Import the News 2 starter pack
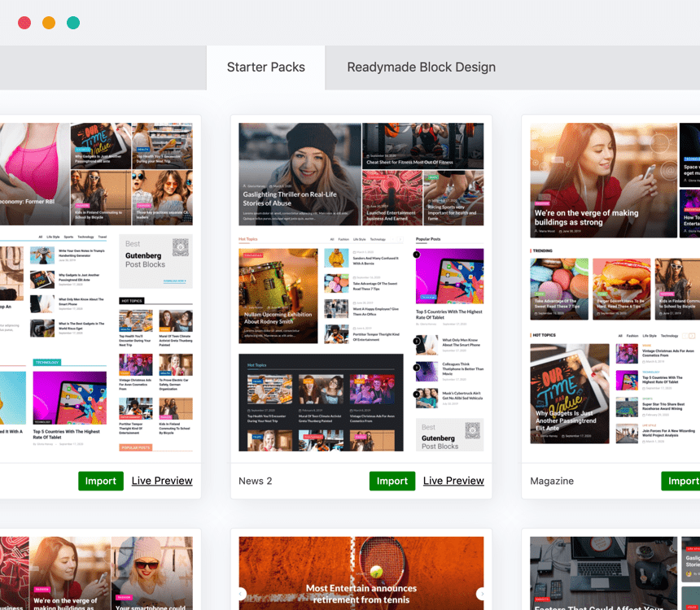The image size is (700, 610). (392, 481)
